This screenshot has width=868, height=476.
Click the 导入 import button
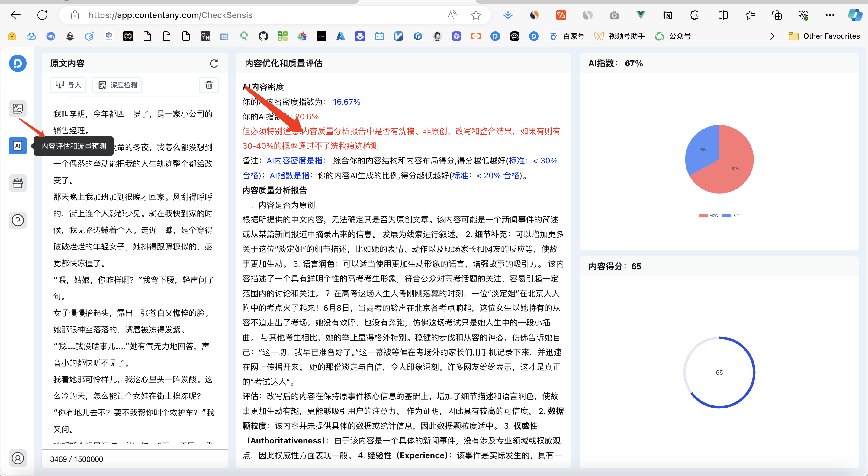pyautogui.click(x=68, y=85)
